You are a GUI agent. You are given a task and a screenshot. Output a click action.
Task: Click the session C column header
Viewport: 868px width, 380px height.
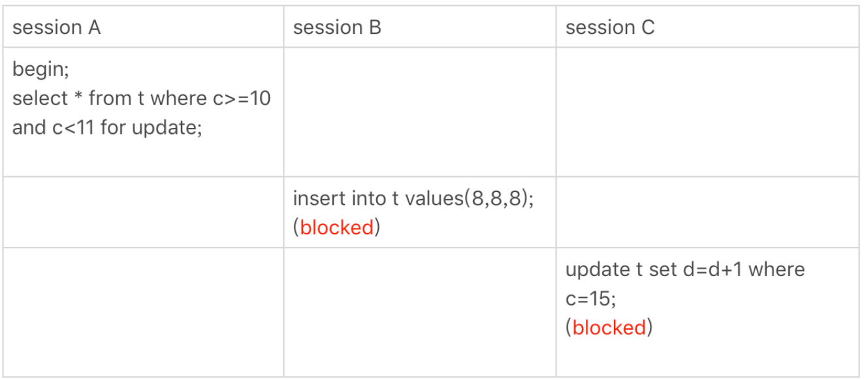point(610,28)
